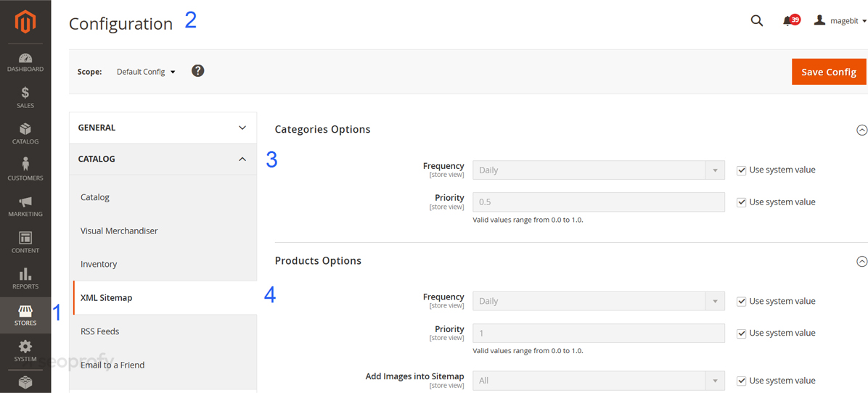Uncheck Use system value for Products Priority
Screen dimensions: 868x393
(742, 334)
